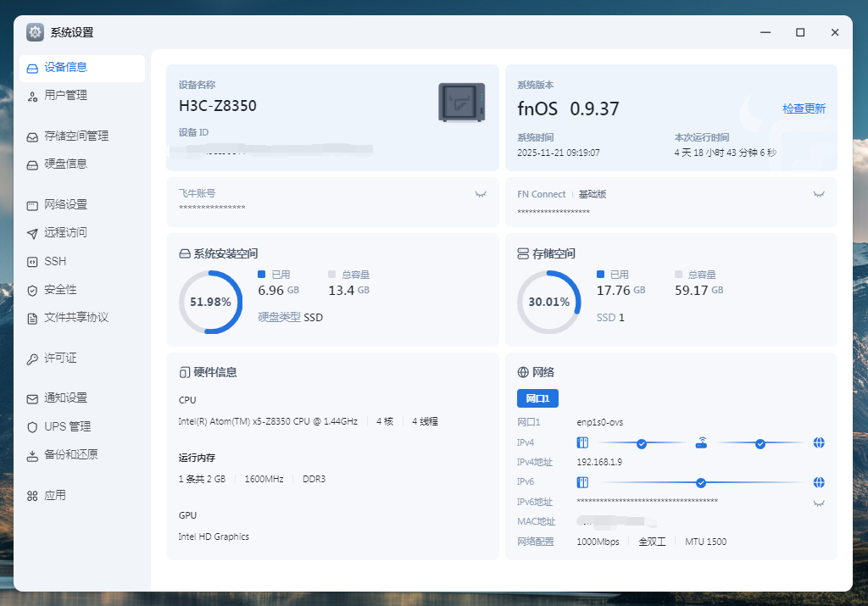The image size is (868, 606).
Task: Click the IPv4 local device icon
Action: pyautogui.click(x=582, y=442)
